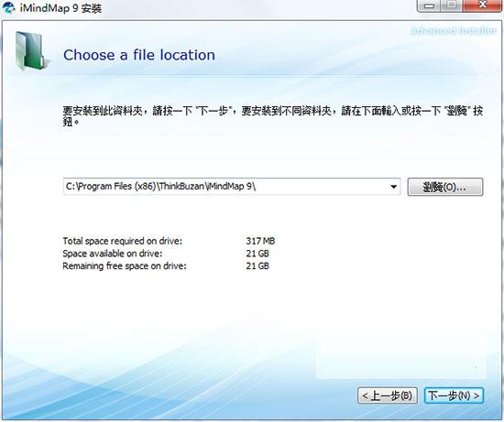Go back with 上一步(B) button
The width and height of the screenshot is (504, 422).
click(x=388, y=395)
